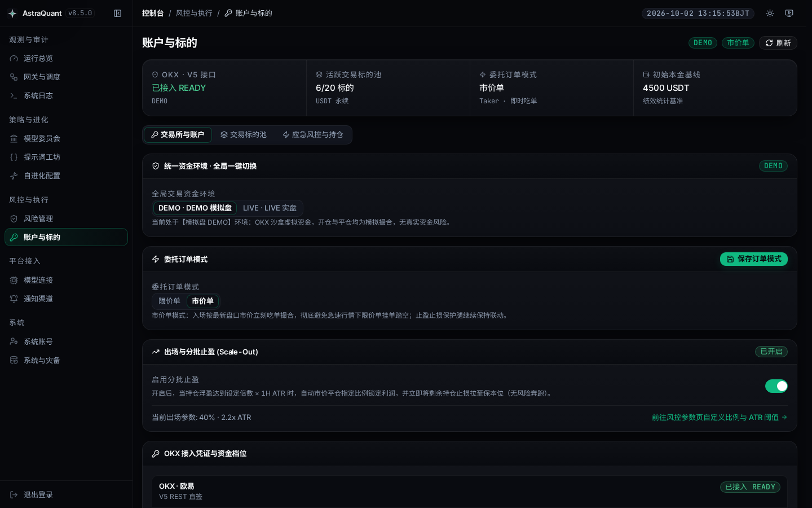Open 提示词工坊 in sidebar
812x508 pixels.
pos(66,157)
